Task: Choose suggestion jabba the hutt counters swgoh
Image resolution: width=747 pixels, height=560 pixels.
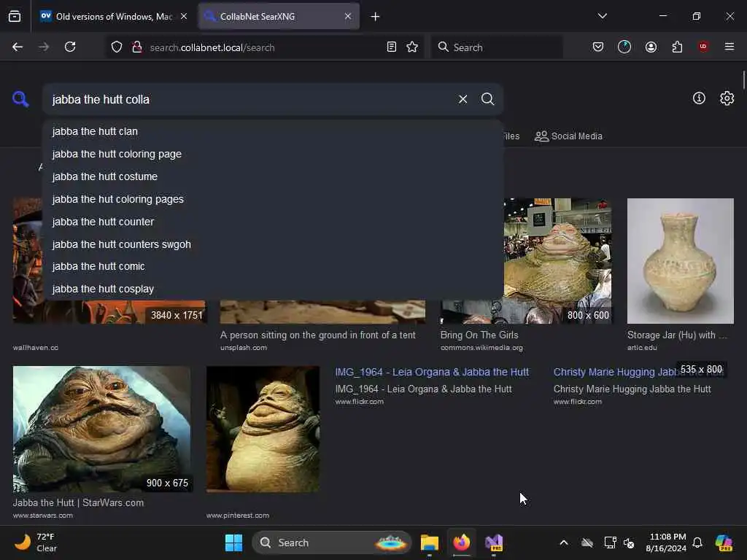Action: 273,244
